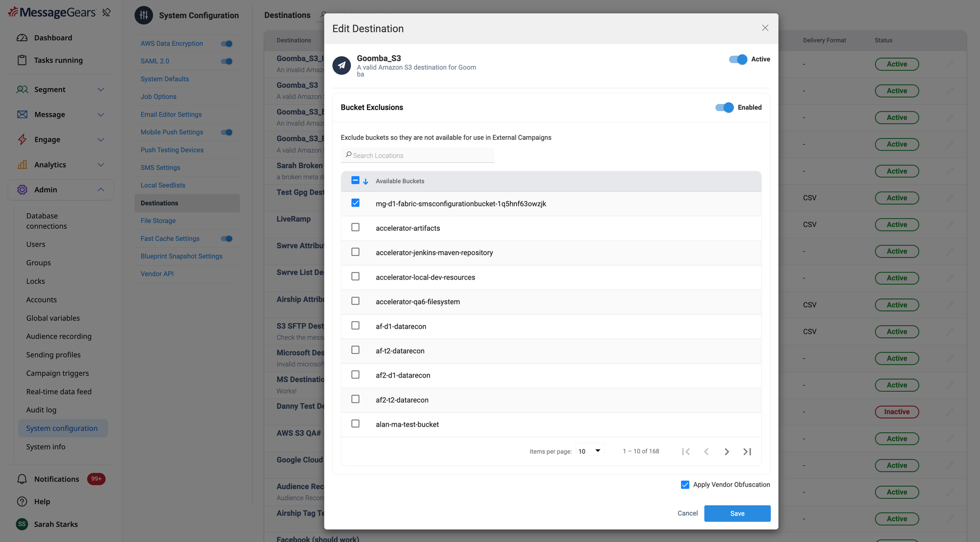Screen dimensions: 980x542
Task: Open the Items per page dropdown
Action: click(x=590, y=451)
